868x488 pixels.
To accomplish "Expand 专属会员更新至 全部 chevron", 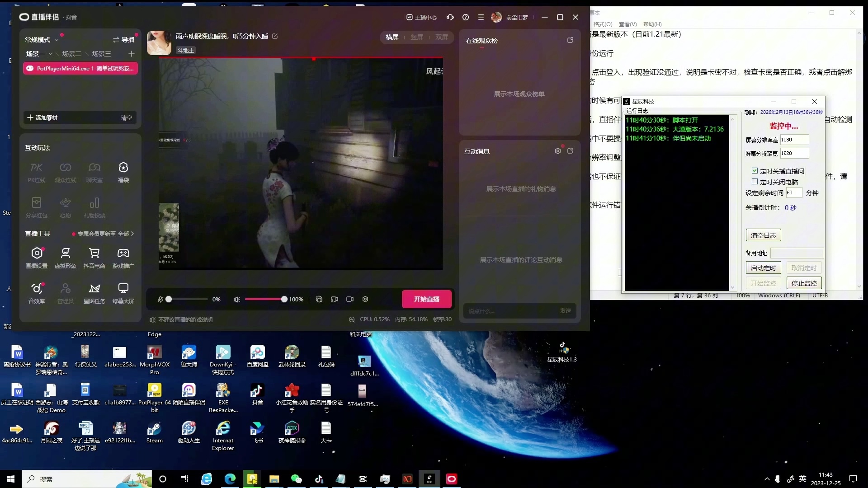I will click(132, 234).
